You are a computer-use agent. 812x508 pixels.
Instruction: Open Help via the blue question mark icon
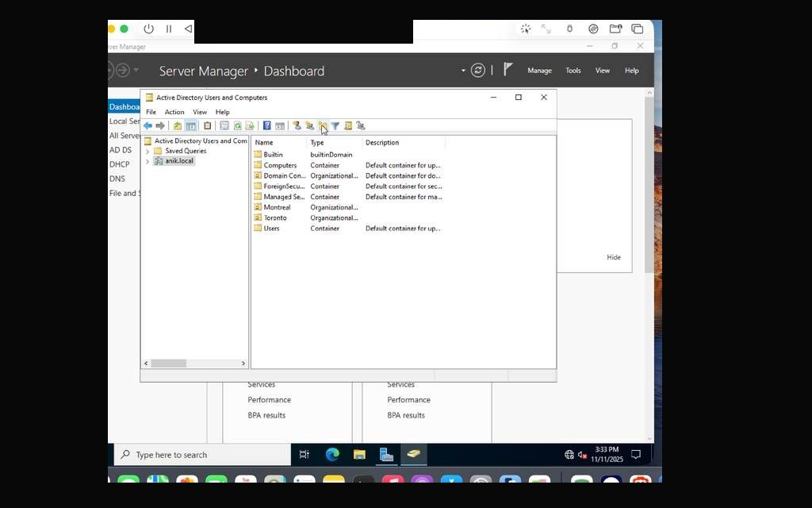click(x=266, y=126)
